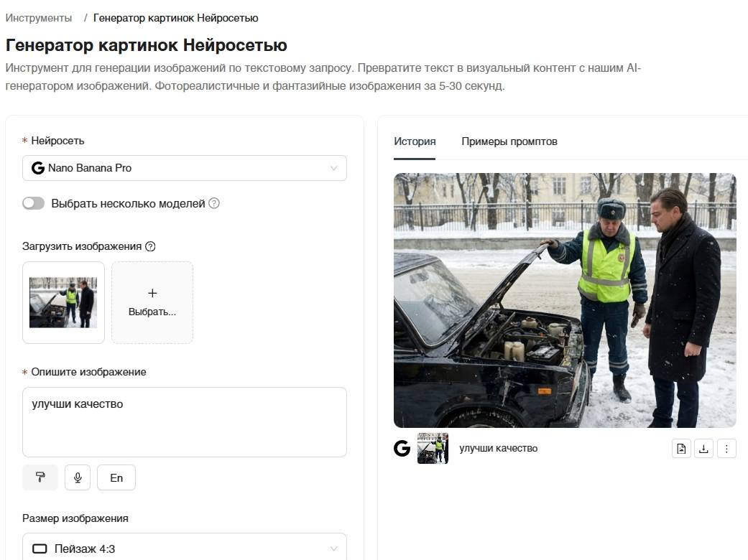The image size is (748, 560).
Task: Click the document icon beside download
Action: [x=681, y=449]
